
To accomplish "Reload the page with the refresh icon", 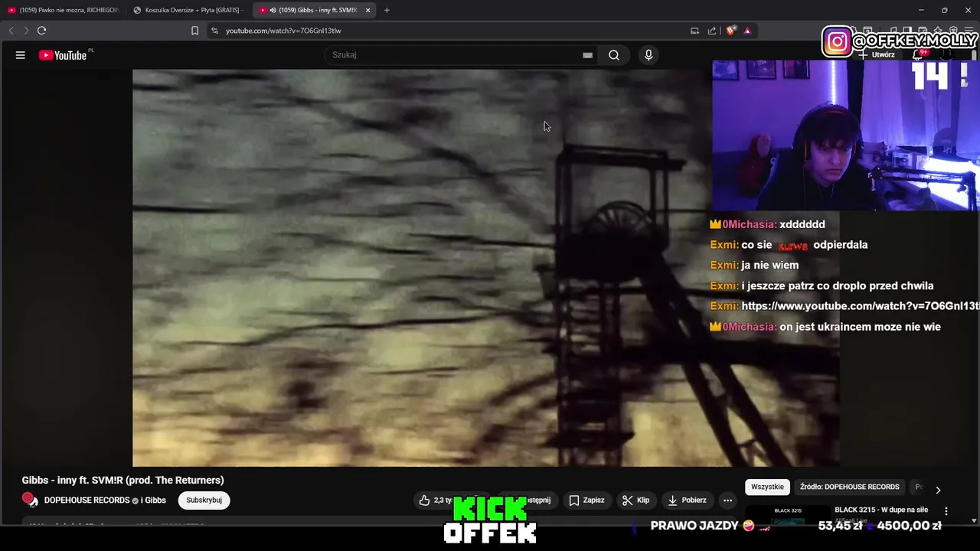I will [41, 31].
